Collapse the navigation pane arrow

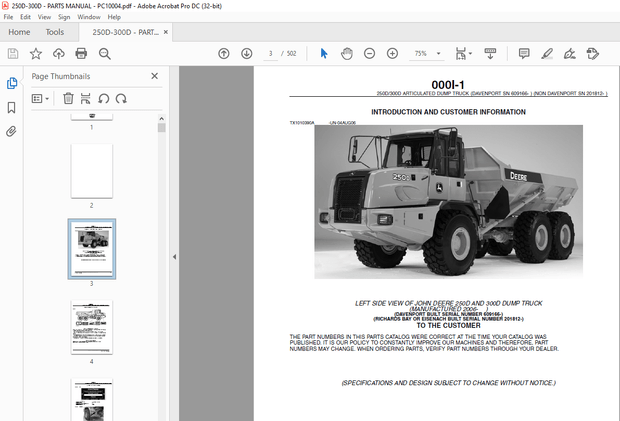(174, 257)
